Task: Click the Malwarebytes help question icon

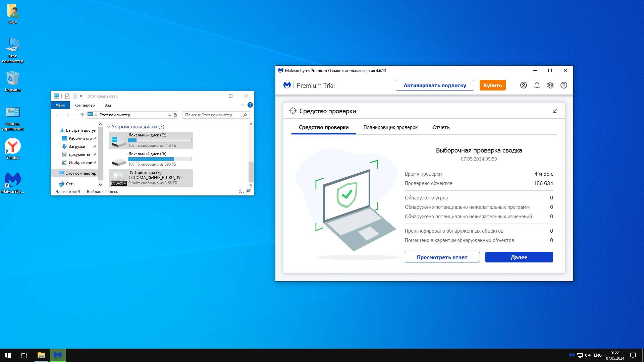Action: [x=563, y=85]
